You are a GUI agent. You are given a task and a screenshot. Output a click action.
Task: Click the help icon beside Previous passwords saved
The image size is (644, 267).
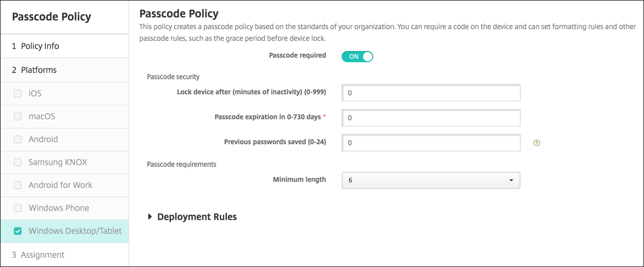536,143
